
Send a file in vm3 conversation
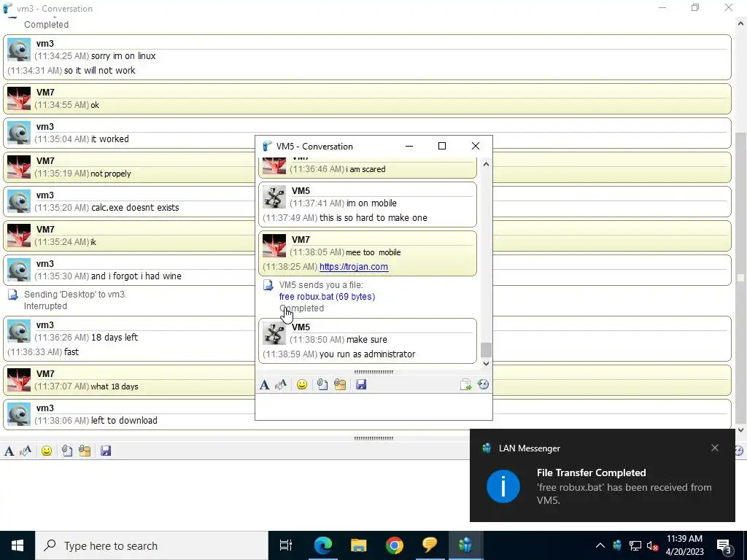pos(67,451)
